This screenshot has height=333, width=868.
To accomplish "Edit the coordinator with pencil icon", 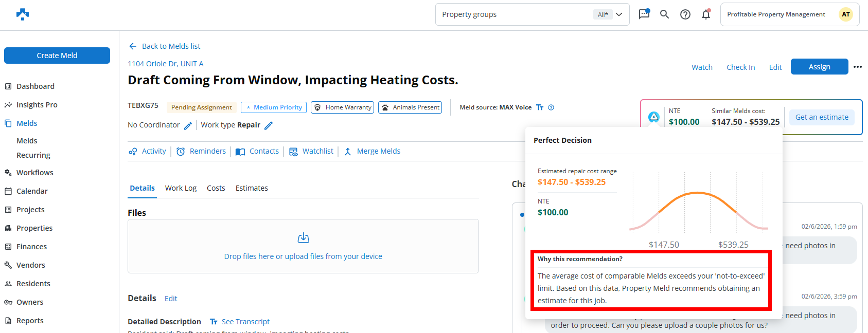I will pos(188,125).
